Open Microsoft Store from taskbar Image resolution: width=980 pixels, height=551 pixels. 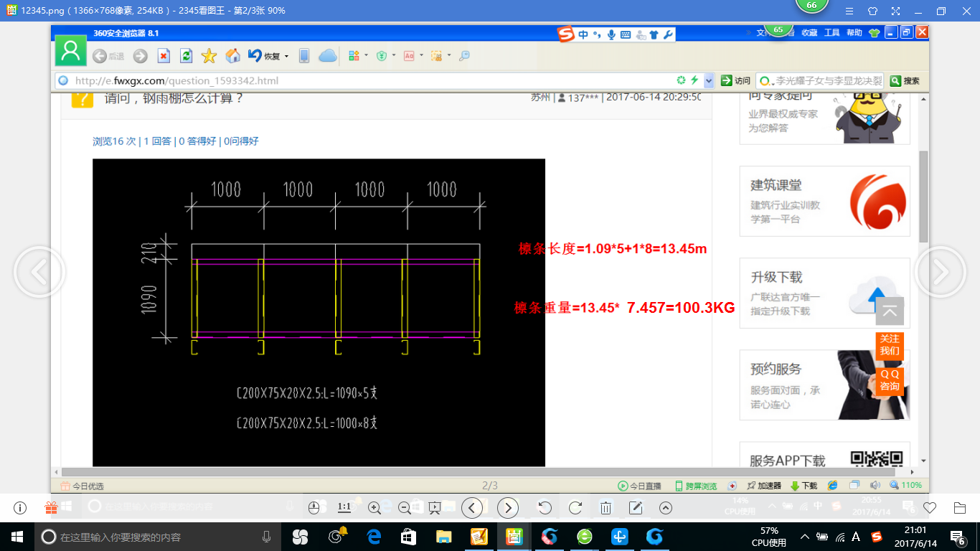pyautogui.click(x=408, y=537)
